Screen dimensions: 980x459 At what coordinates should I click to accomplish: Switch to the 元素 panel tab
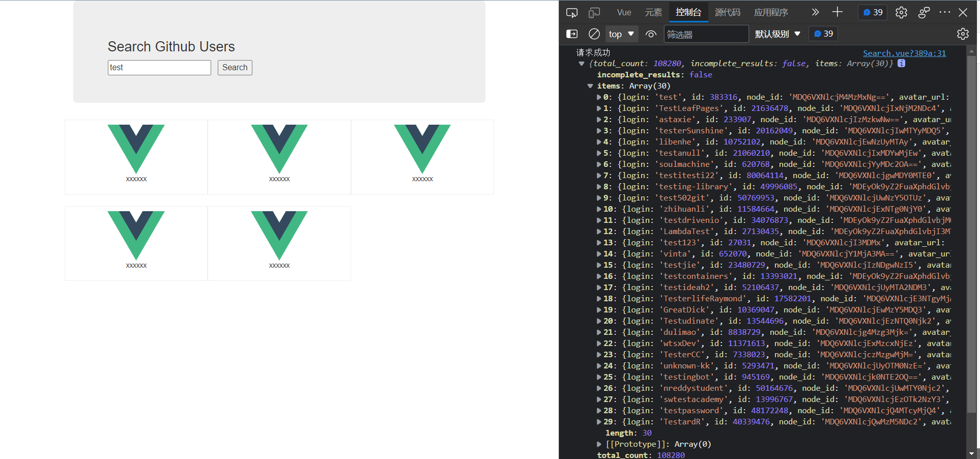(x=653, y=12)
